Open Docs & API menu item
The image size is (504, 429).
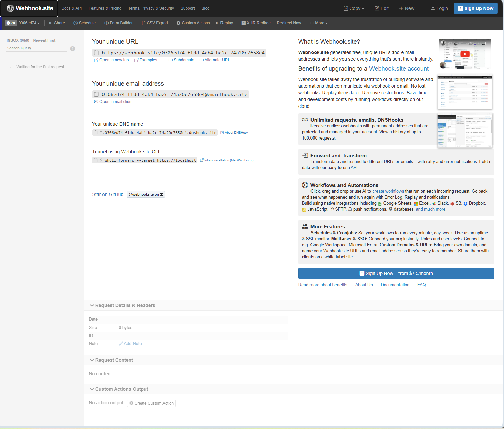(71, 8)
